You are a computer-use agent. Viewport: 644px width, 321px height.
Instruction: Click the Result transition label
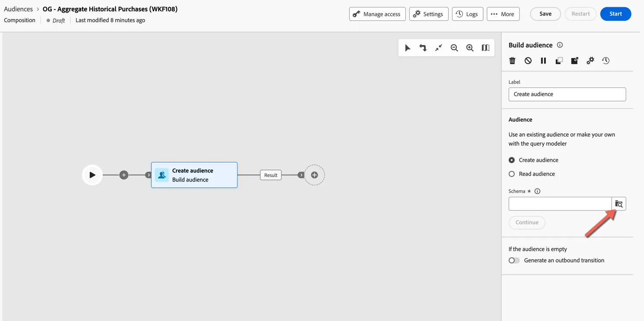pyautogui.click(x=271, y=175)
